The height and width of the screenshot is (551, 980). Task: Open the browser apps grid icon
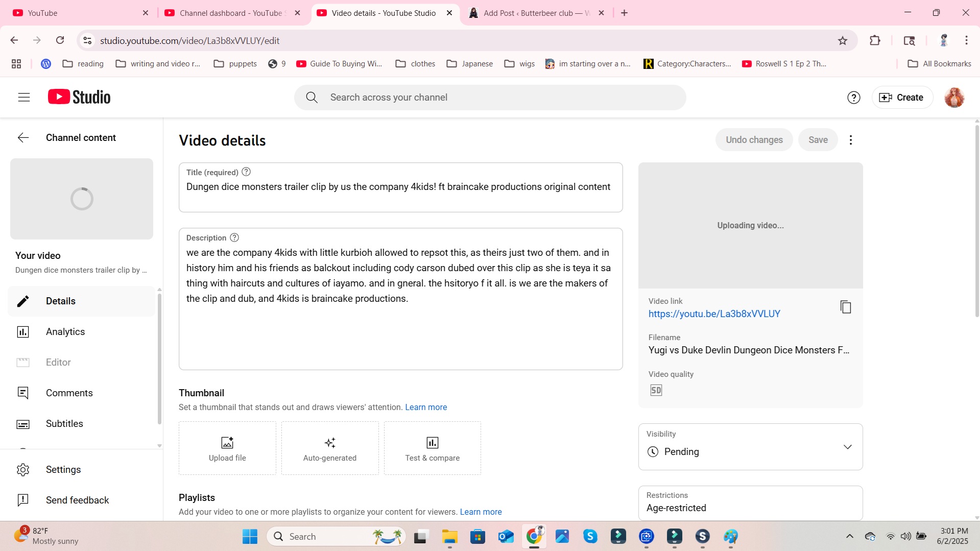[x=16, y=64]
